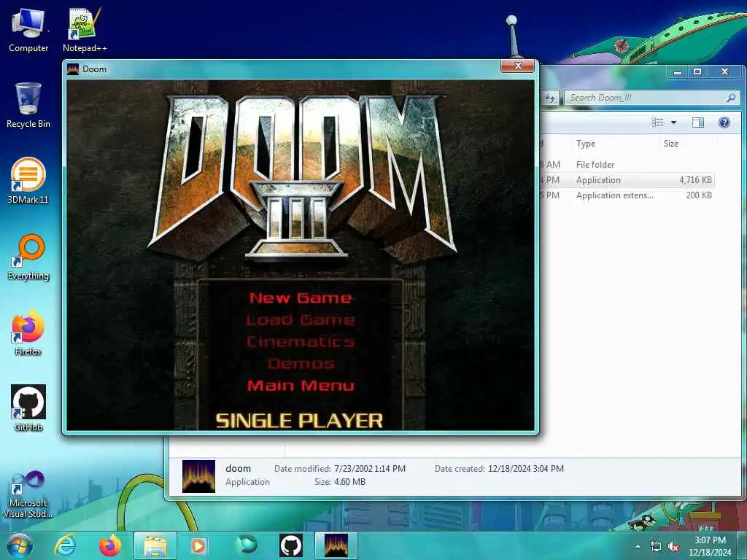Open GitHub from taskbar
The height and width of the screenshot is (560, 747).
tap(291, 545)
